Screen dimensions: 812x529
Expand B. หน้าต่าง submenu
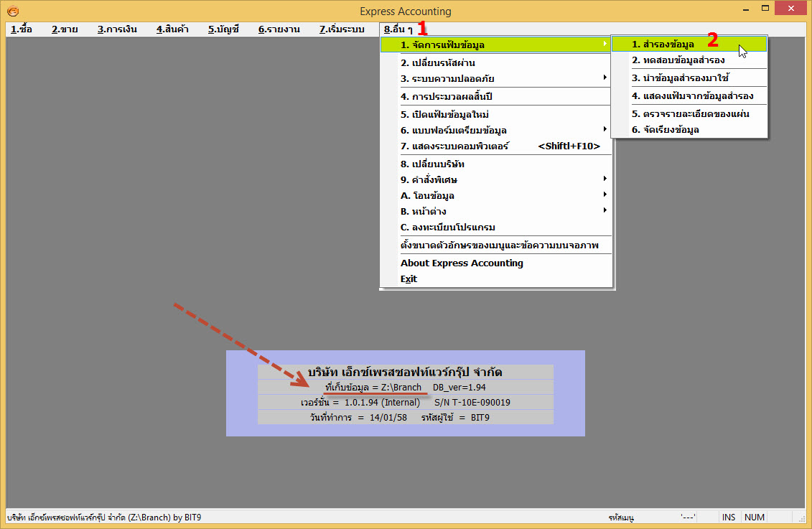[x=605, y=211]
